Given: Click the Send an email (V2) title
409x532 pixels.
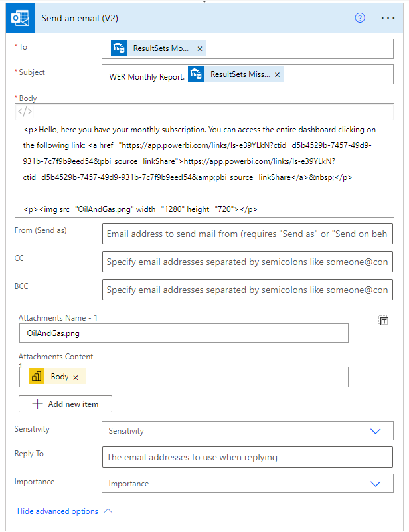Looking at the screenshot, I should (80, 18).
